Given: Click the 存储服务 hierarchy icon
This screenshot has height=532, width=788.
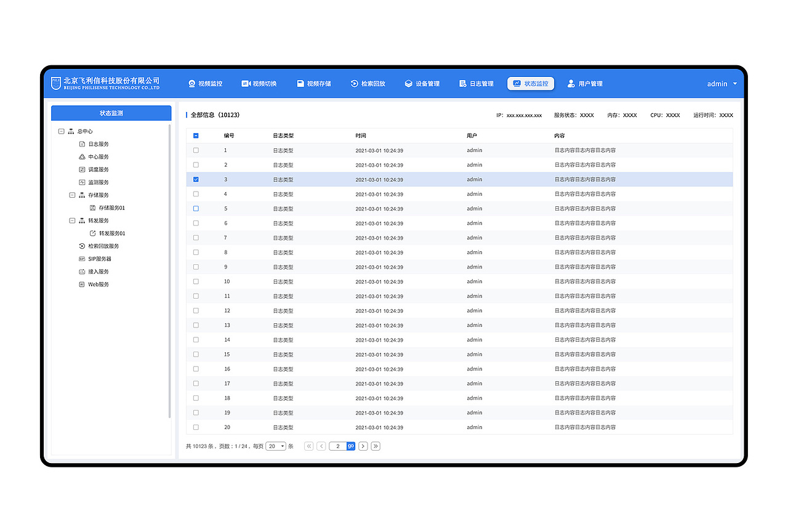Looking at the screenshot, I should point(82,195).
